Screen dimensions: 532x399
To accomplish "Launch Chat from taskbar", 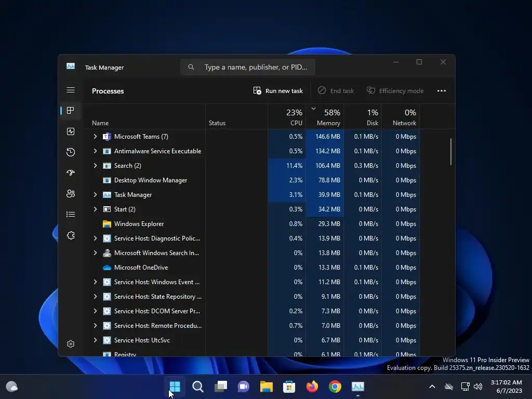I will pos(243,387).
